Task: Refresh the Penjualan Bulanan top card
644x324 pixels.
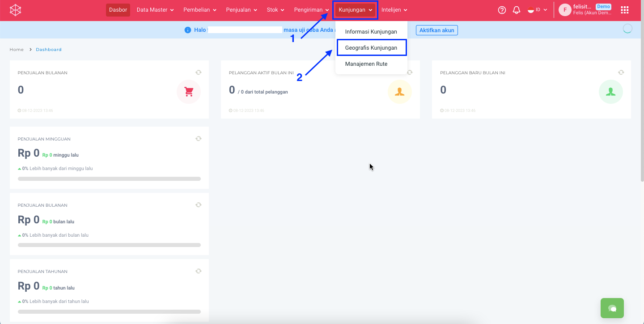Action: 198,72
